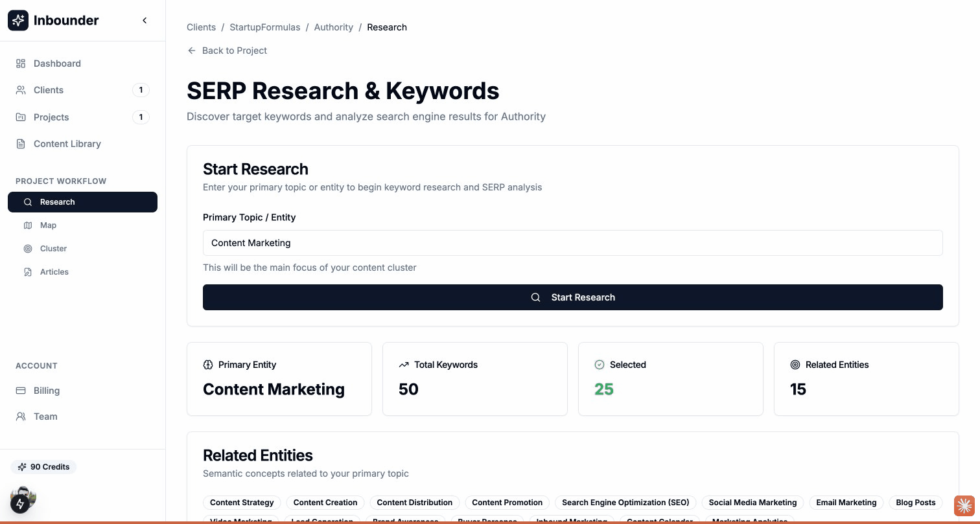Click the orange widget icon at bottom right

[963, 506]
